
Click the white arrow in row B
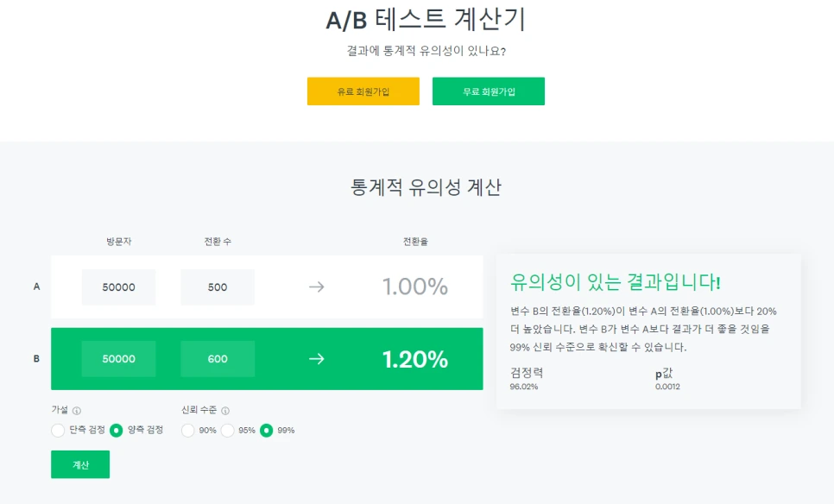point(316,358)
